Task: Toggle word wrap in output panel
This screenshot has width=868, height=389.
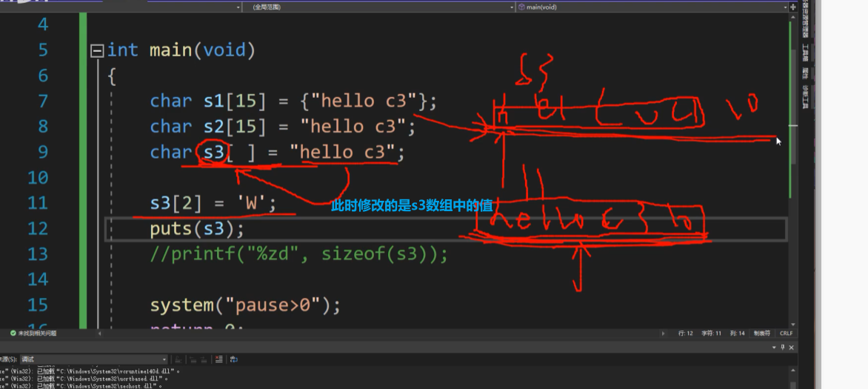Action: click(x=234, y=359)
